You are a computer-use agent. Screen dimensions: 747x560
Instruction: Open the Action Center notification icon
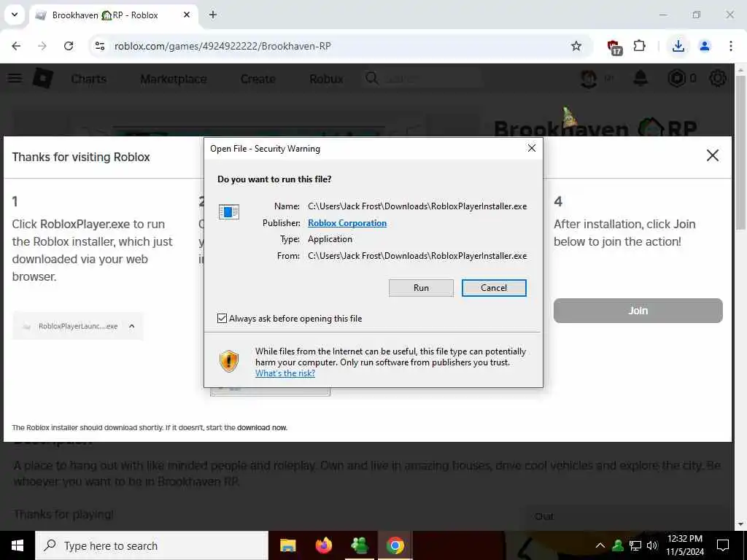coord(723,545)
